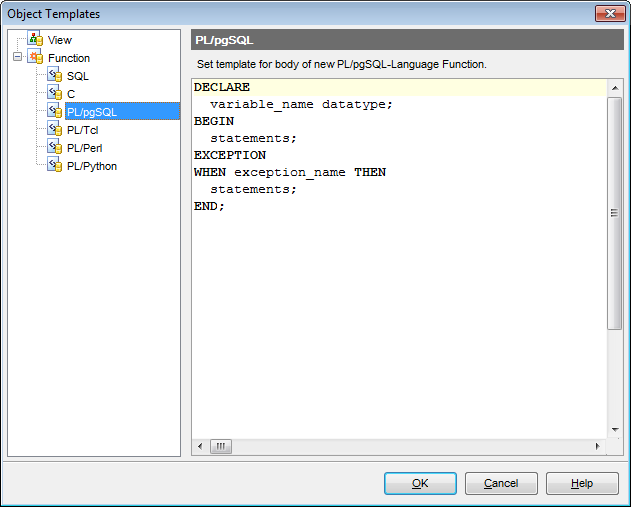Click the PL/Python template icon
631x507 pixels.
tap(55, 165)
